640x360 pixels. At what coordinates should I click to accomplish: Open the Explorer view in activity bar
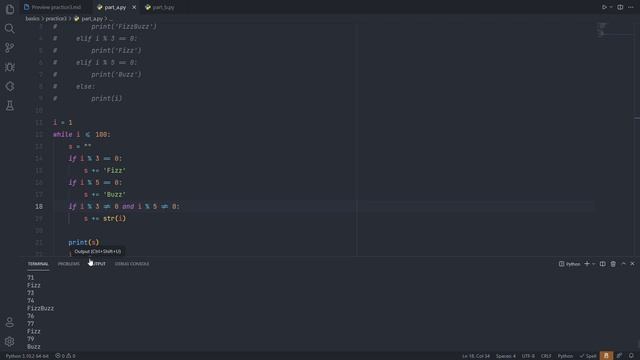[10, 9]
